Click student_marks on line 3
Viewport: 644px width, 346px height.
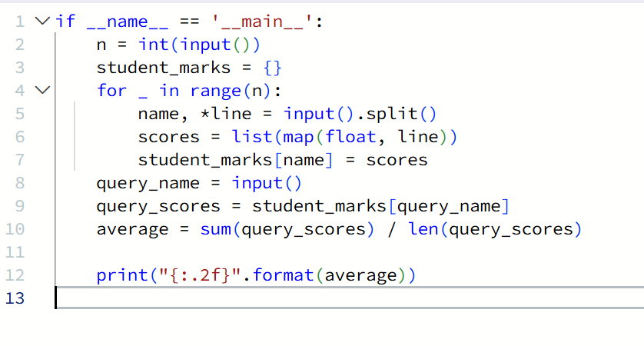pos(164,68)
